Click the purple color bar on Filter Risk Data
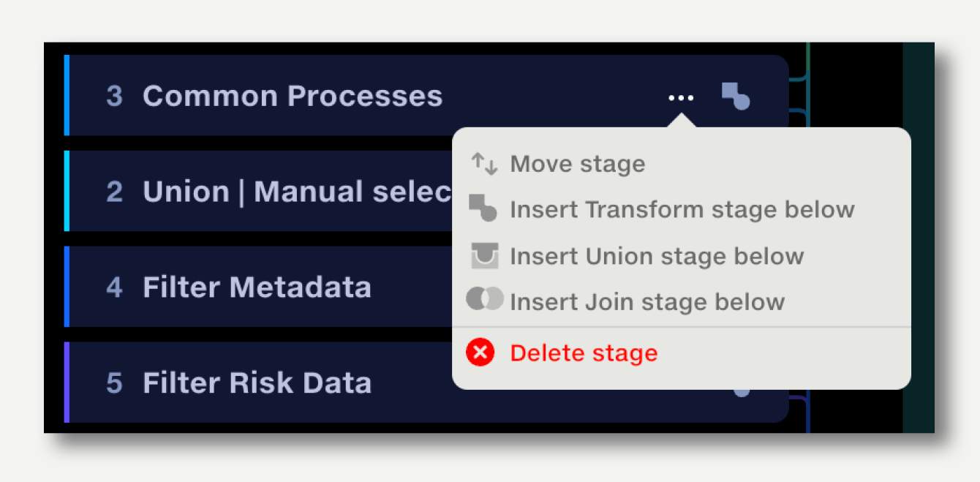980x482 pixels. 67,383
